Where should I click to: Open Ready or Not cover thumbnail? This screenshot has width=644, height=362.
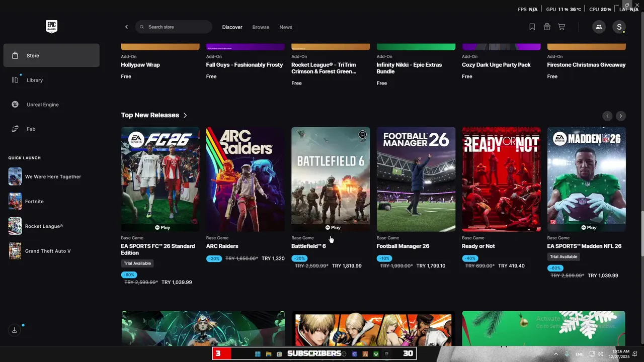(501, 179)
